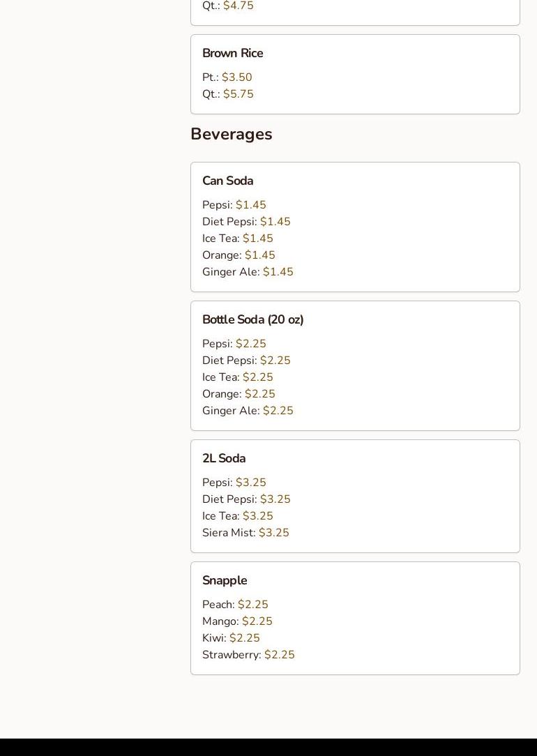
Task: Select the Snapple Strawberry flavor
Action: click(248, 655)
